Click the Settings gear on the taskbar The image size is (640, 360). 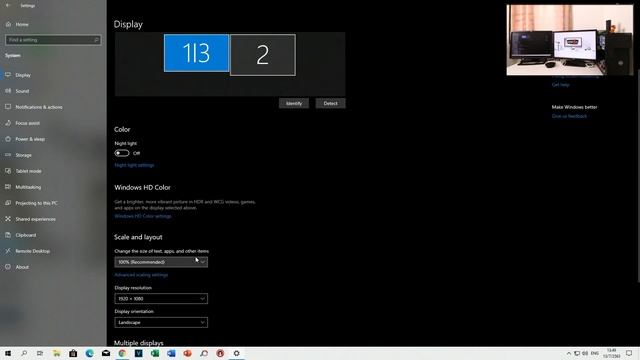[236, 353]
